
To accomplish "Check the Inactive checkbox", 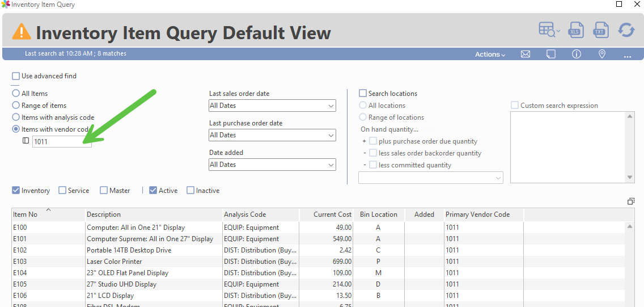I will click(190, 191).
